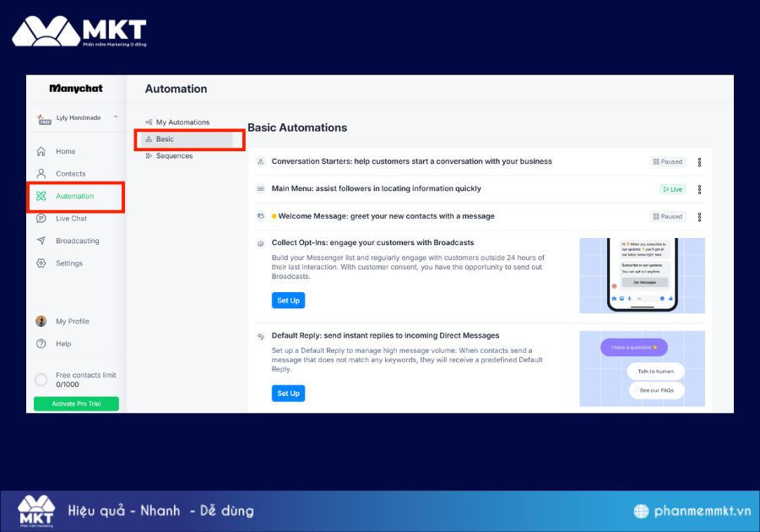The width and height of the screenshot is (760, 532).
Task: Click Set Up under Default Reply
Action: point(288,393)
